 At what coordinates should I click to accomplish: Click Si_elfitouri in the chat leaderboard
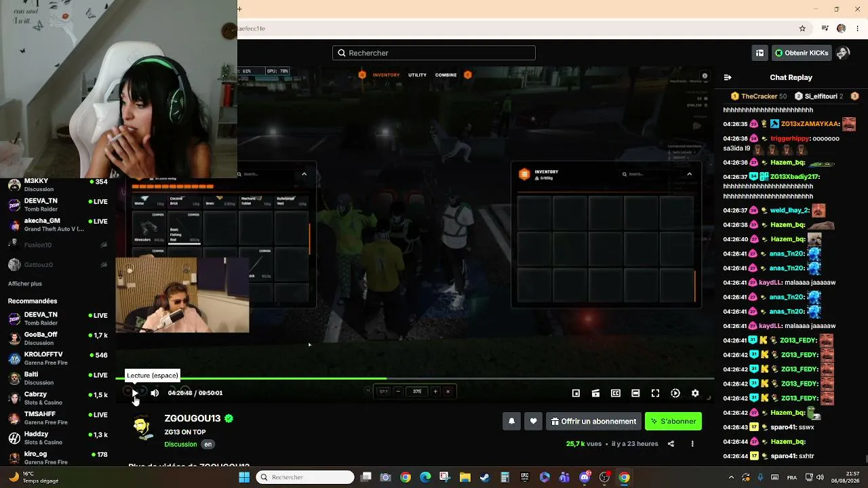821,96
